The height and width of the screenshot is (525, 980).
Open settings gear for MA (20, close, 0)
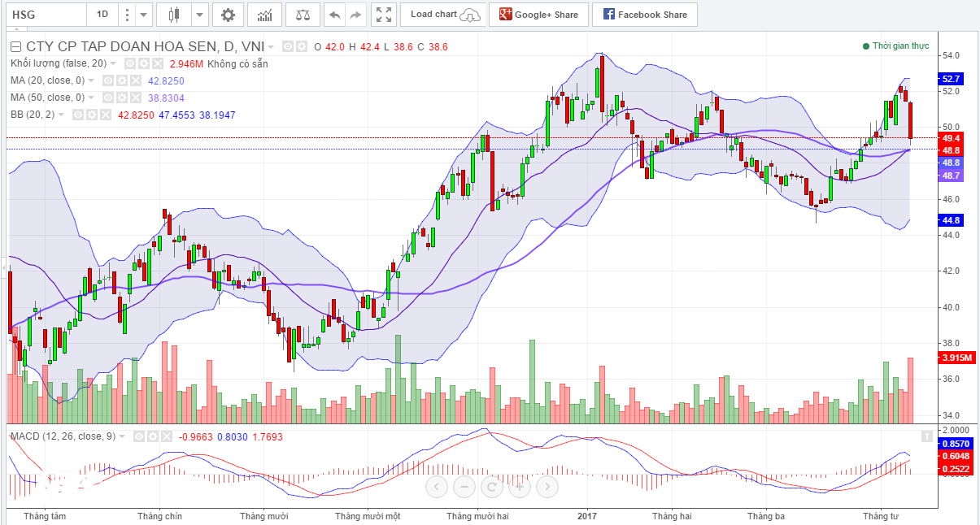tap(121, 80)
